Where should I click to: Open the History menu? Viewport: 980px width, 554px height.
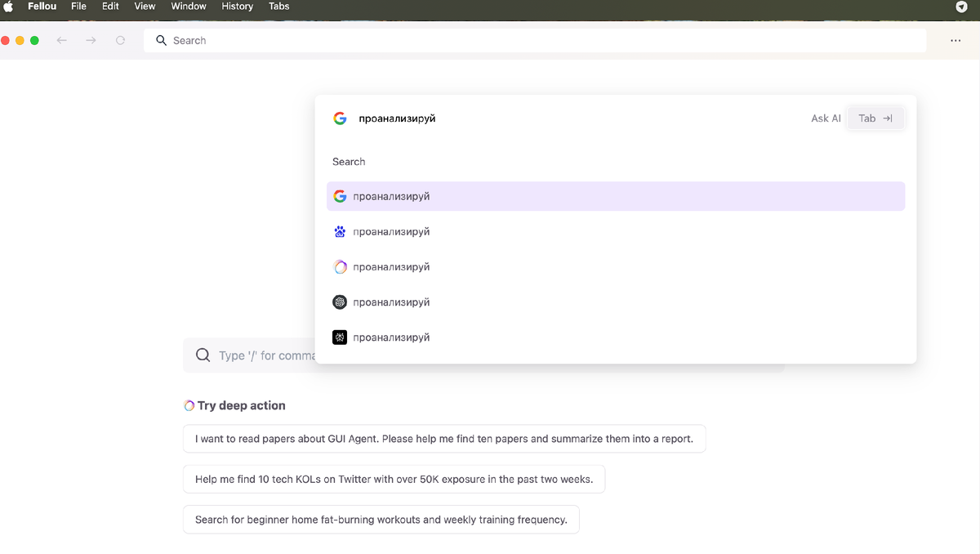(238, 7)
